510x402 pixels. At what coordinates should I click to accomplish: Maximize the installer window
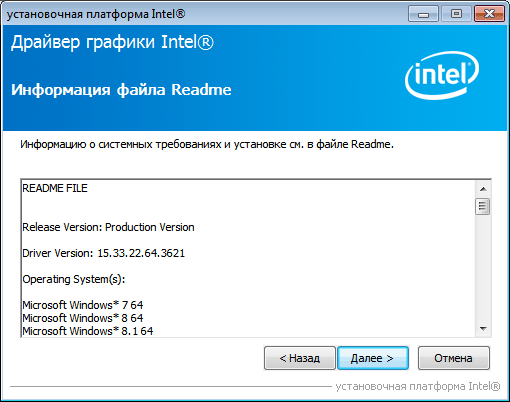pos(456,14)
